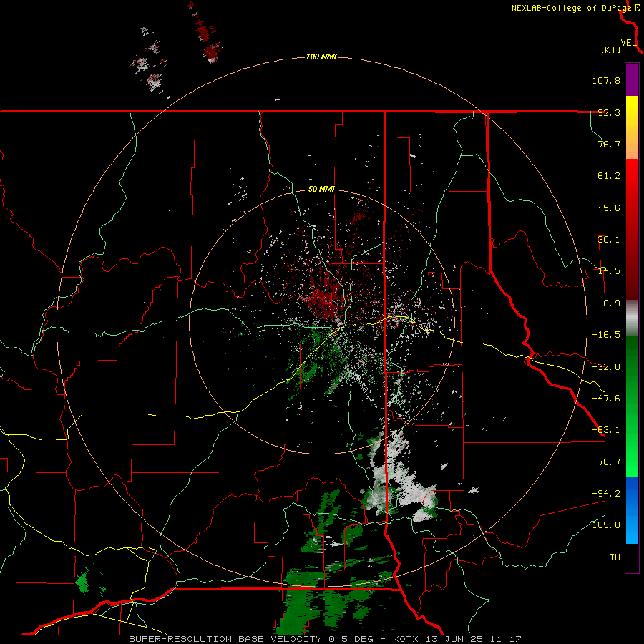This screenshot has height=644, width=644.
Task: Click the [KT] unit label
Action: click(x=610, y=49)
